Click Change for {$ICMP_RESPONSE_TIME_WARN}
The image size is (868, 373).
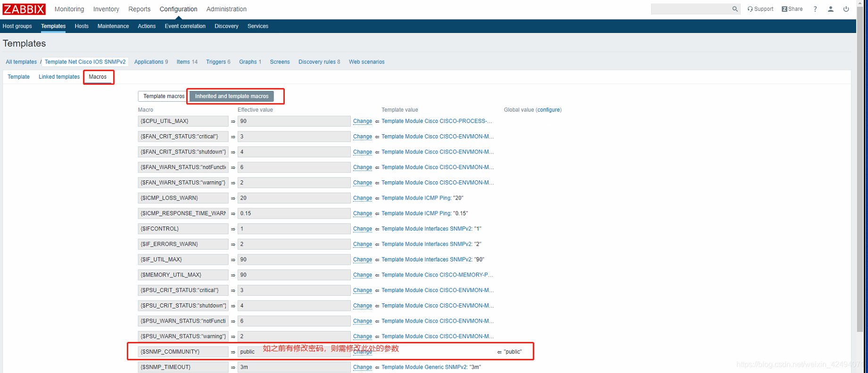[363, 213]
